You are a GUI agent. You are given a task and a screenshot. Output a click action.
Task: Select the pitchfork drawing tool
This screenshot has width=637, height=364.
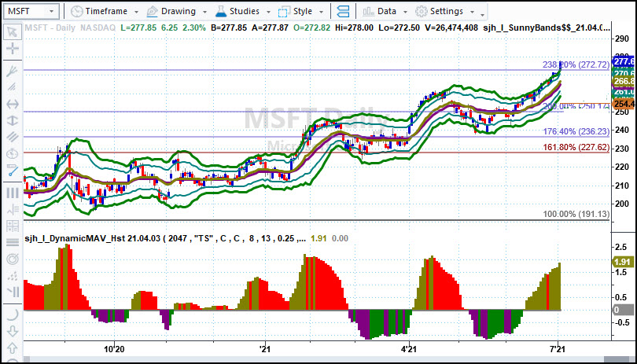click(x=13, y=71)
